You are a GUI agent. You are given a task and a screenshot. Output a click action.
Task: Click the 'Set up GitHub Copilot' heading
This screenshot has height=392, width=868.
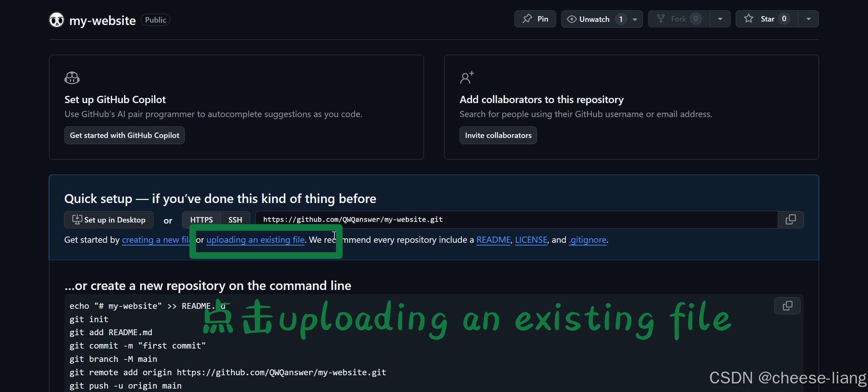click(115, 100)
